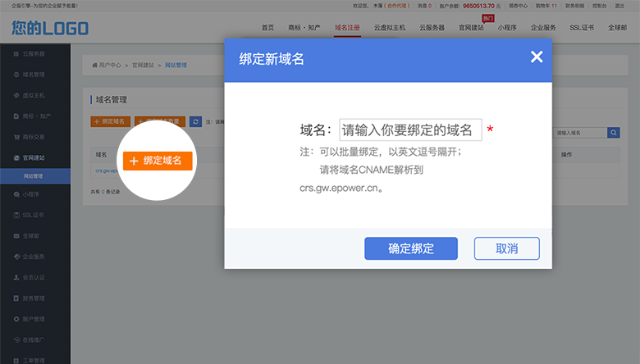Open 云虚拟主机 in top navigation
This screenshot has height=364, width=640.
click(390, 27)
